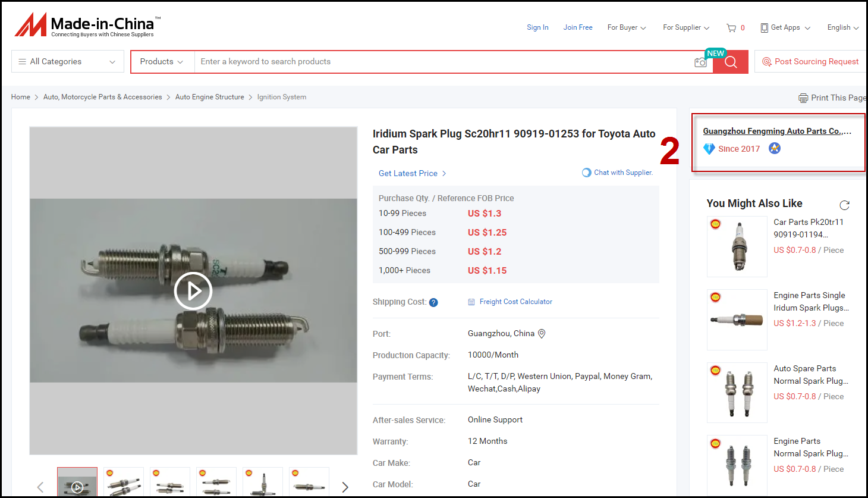Open Auto Spare Parts Normal Spark Plug image
The height and width of the screenshot is (498, 868).
tap(737, 393)
